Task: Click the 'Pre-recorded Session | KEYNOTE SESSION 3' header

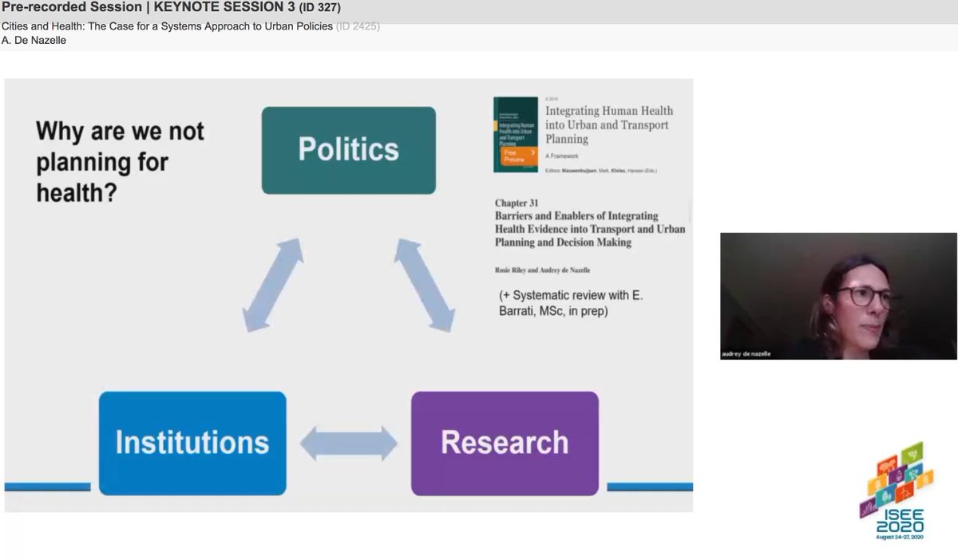Action: click(171, 8)
